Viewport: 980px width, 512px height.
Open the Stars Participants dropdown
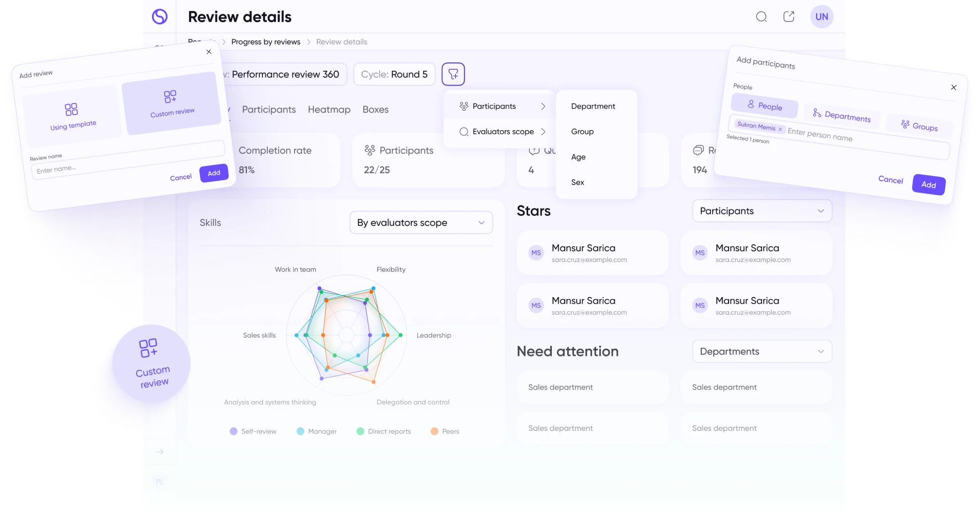[x=762, y=211]
